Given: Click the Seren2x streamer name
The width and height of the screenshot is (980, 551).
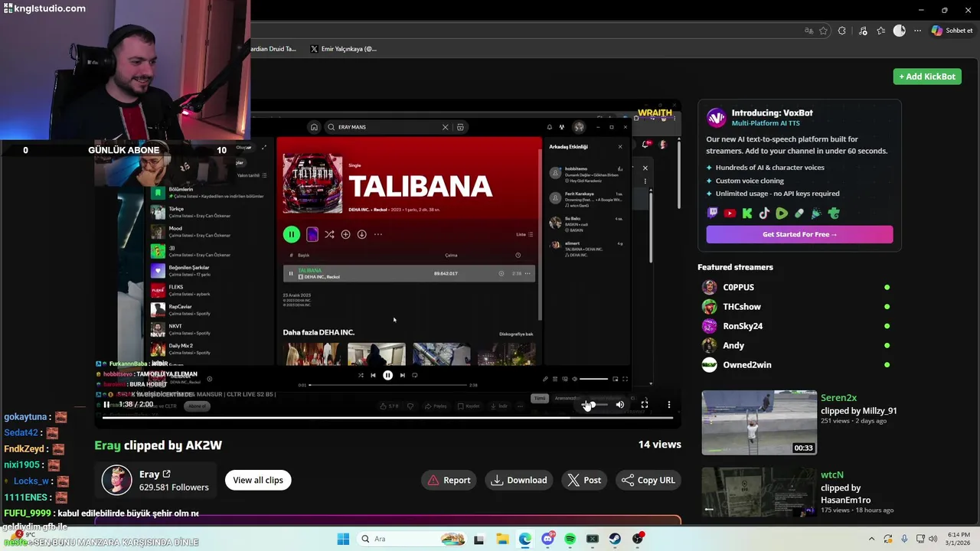Looking at the screenshot, I should click(x=838, y=398).
